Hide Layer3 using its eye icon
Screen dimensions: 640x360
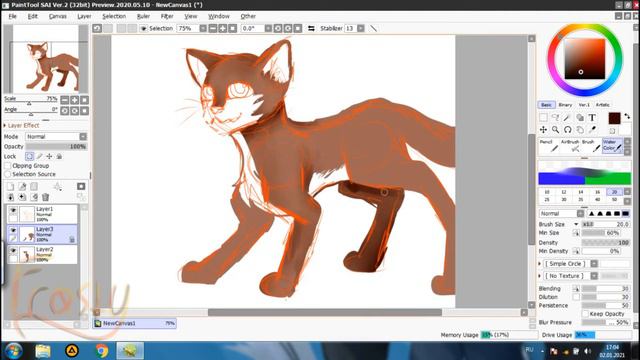pos(13,231)
